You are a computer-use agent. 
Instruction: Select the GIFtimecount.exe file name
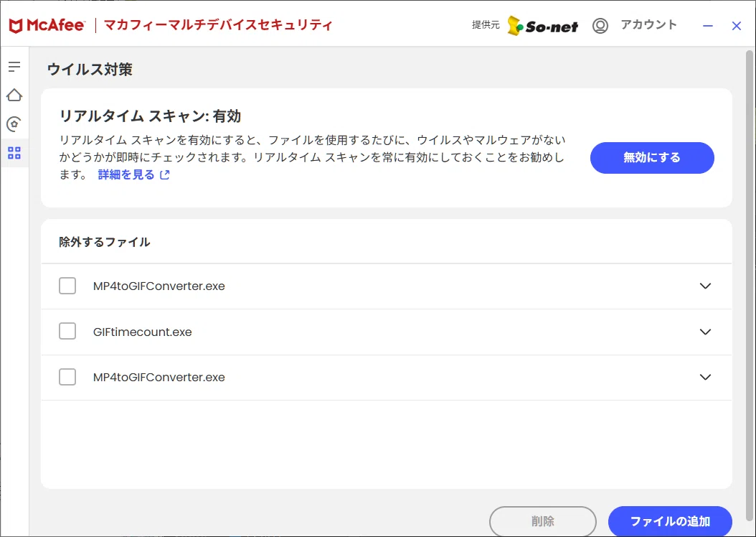click(142, 332)
